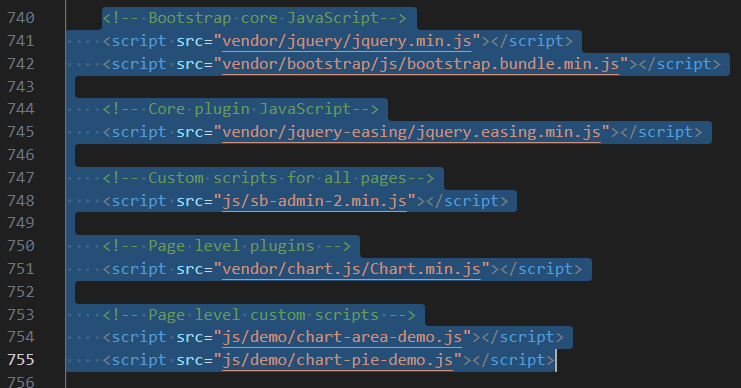The height and width of the screenshot is (388, 741).
Task: Click line number 746 in the gutter
Action: 21,155
